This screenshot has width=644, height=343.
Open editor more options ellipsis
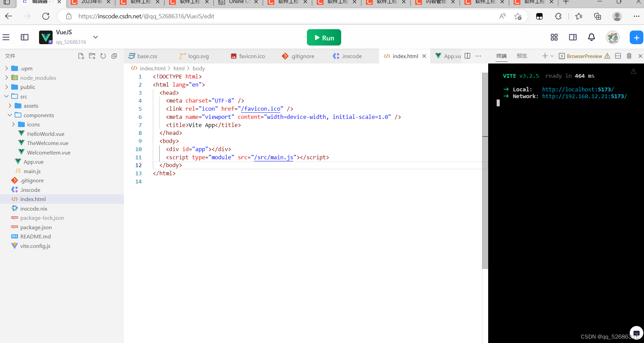(x=478, y=56)
